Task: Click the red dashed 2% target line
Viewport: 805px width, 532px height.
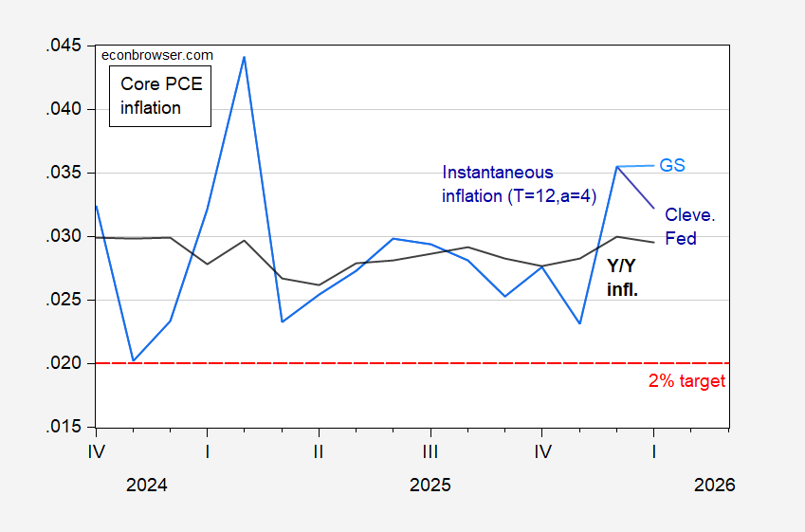Action: coord(379,363)
